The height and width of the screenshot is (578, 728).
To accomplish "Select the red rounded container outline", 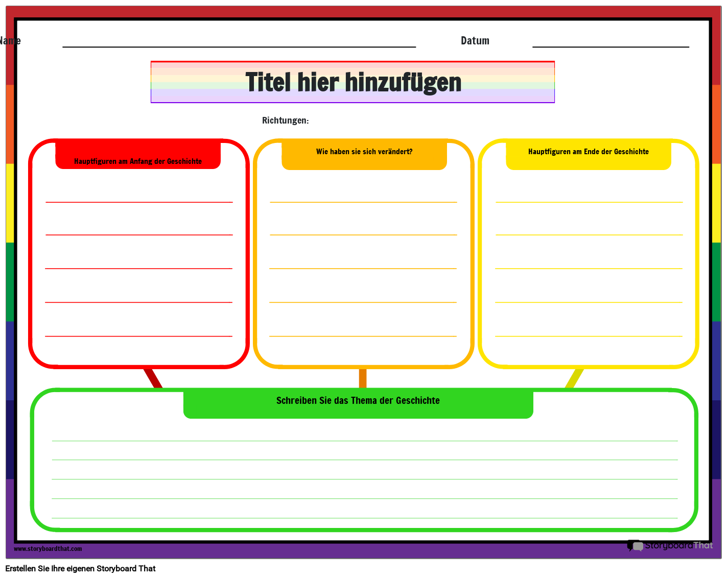I will tap(32, 255).
